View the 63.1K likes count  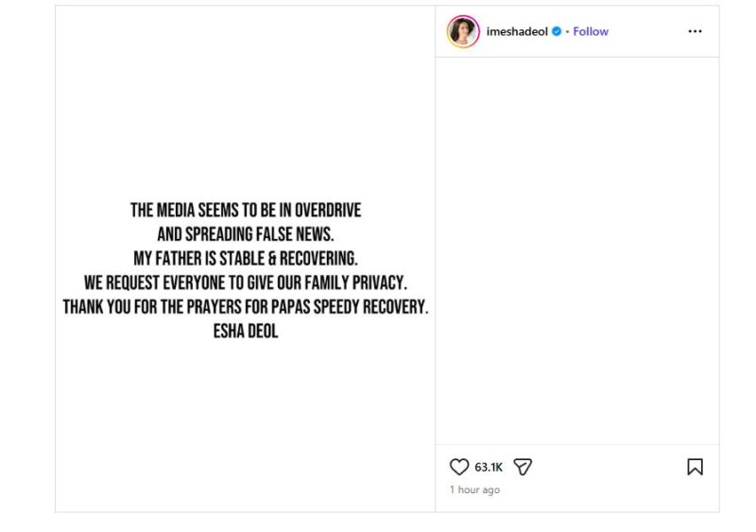(488, 467)
